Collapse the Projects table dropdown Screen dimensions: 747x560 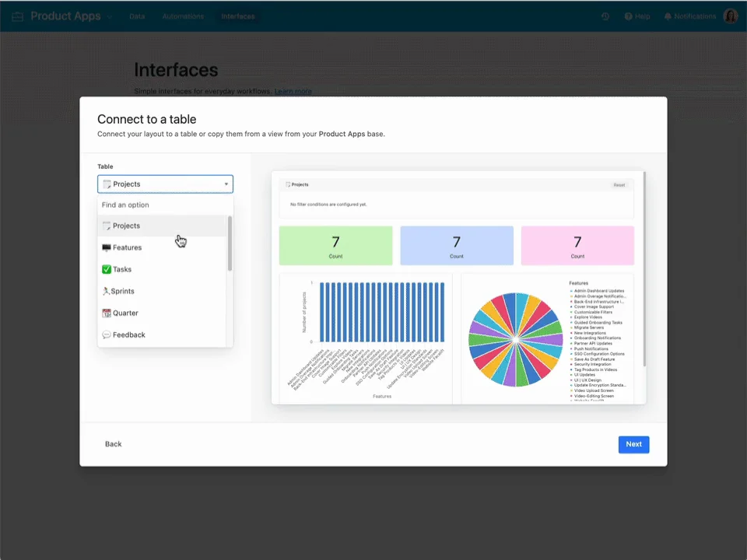pyautogui.click(x=226, y=184)
